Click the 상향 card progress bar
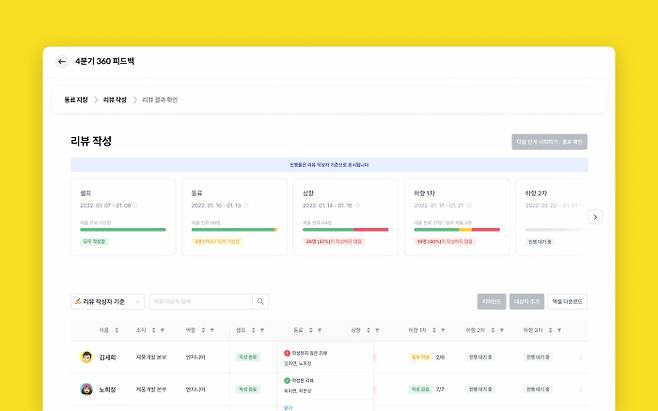The width and height of the screenshot is (658, 411). point(345,230)
